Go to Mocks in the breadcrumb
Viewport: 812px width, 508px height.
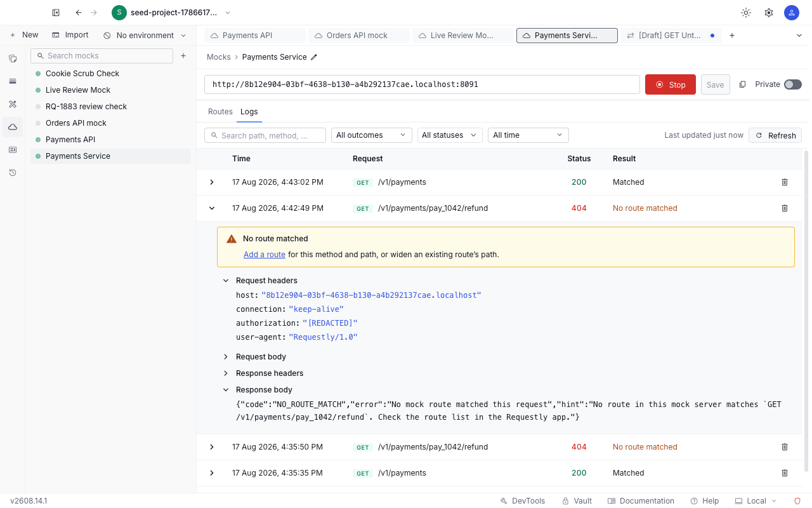click(219, 57)
